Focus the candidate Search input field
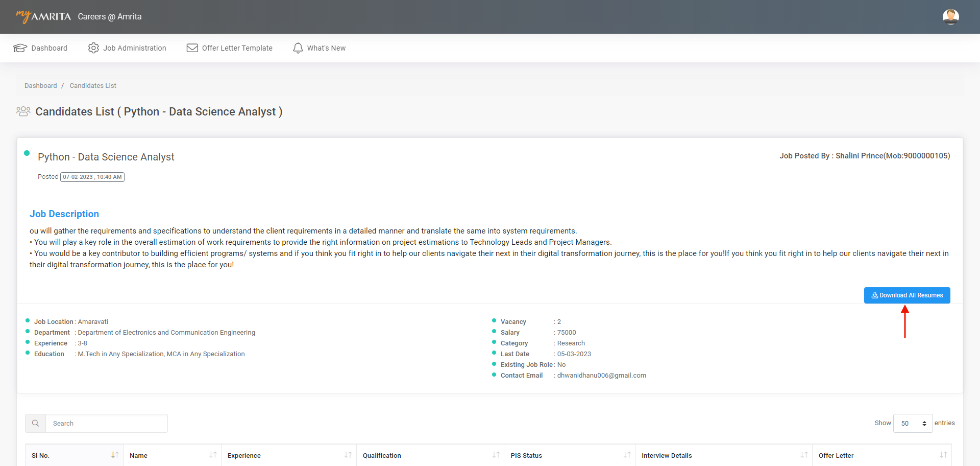 pos(106,423)
